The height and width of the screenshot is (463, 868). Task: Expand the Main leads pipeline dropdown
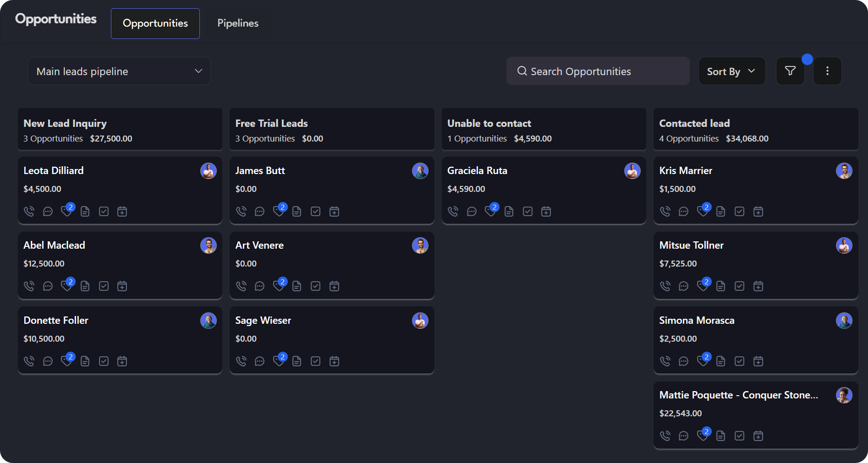119,71
